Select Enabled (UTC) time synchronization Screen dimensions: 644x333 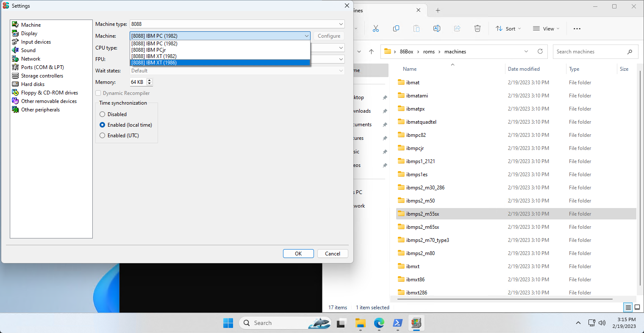(x=102, y=135)
